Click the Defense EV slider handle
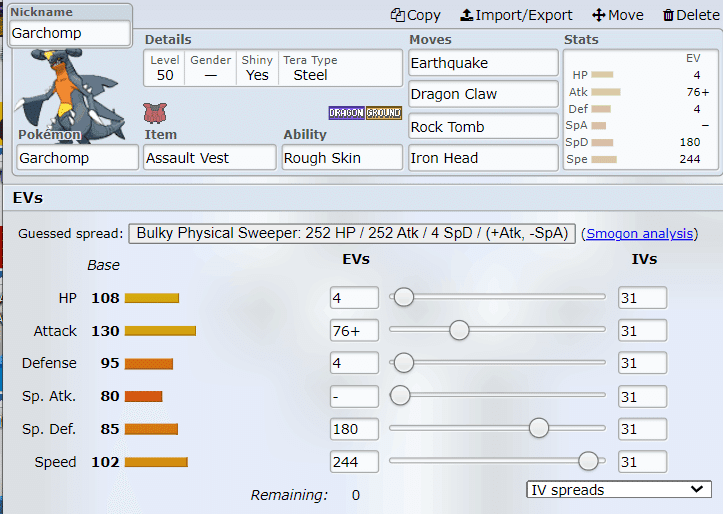 pyautogui.click(x=404, y=362)
